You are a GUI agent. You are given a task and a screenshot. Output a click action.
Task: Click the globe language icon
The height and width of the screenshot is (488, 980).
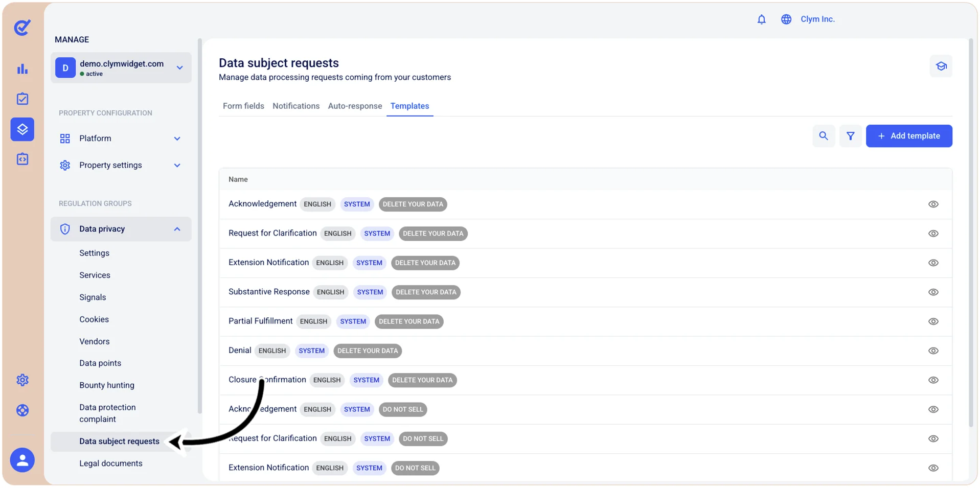(x=786, y=19)
